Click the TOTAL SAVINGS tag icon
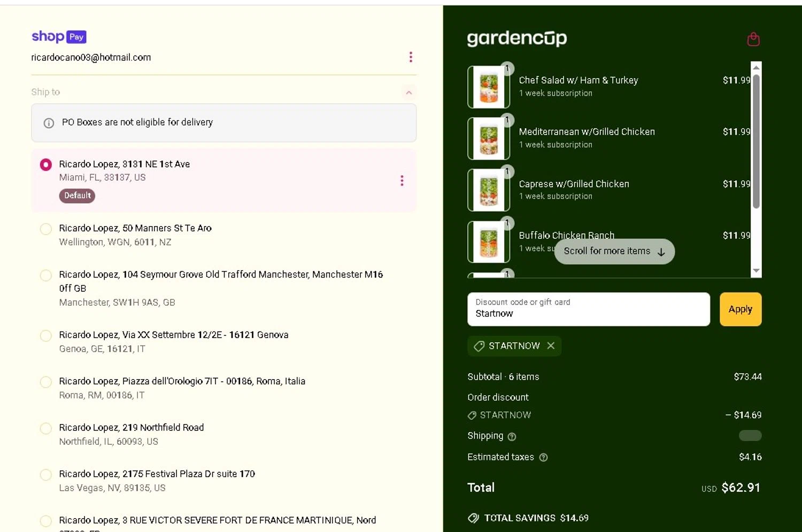The height and width of the screenshot is (532, 802). tap(473, 518)
